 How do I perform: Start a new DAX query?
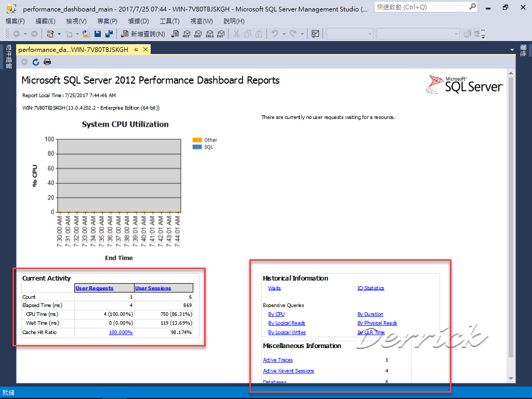click(221, 34)
